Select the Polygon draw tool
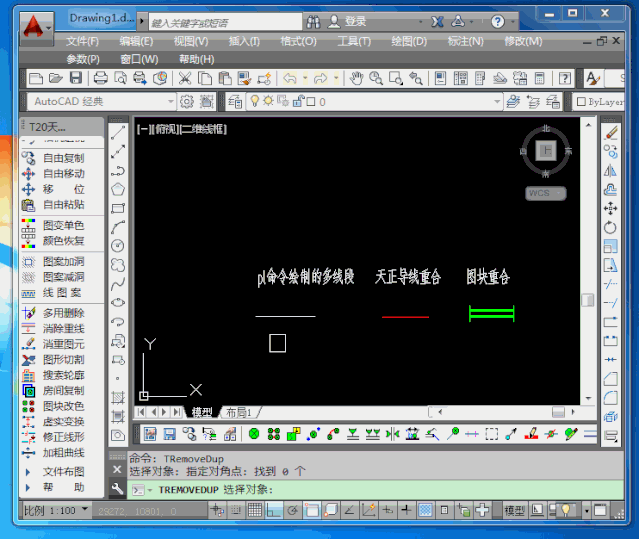 pyautogui.click(x=118, y=189)
